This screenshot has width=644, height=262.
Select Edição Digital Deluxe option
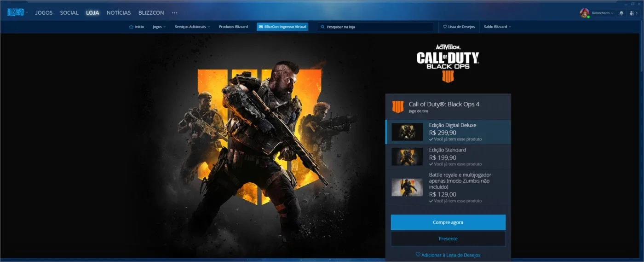448,132
